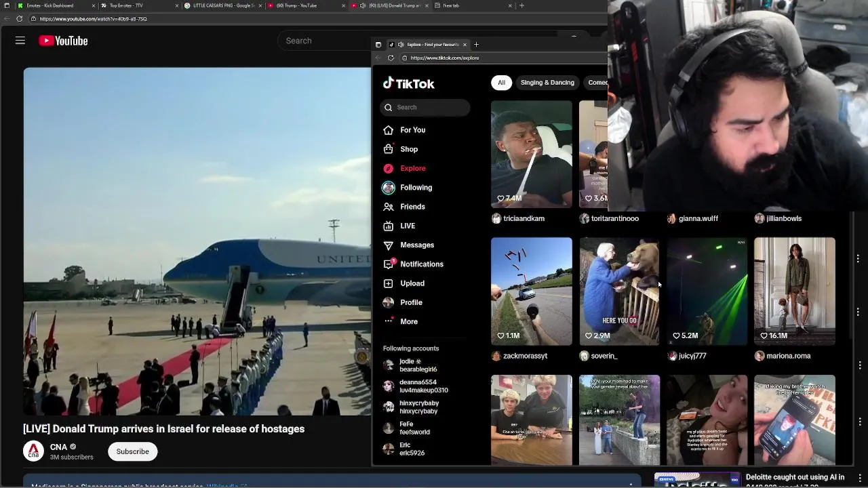Open a new tab in TikTok window

tap(476, 45)
